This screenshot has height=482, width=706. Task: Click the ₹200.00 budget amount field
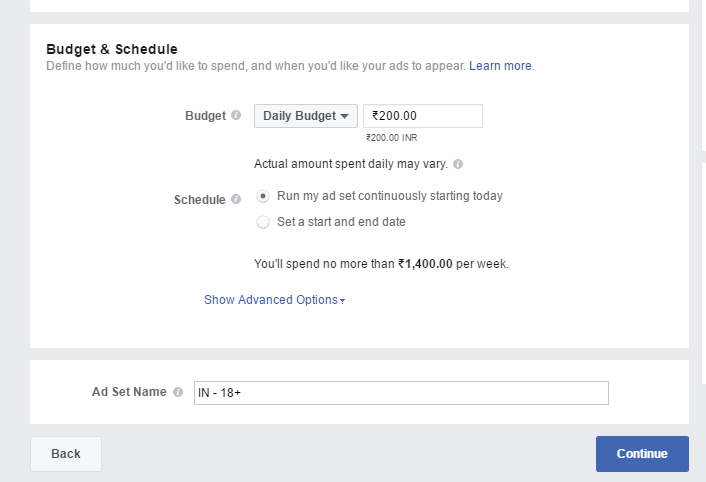pos(422,116)
